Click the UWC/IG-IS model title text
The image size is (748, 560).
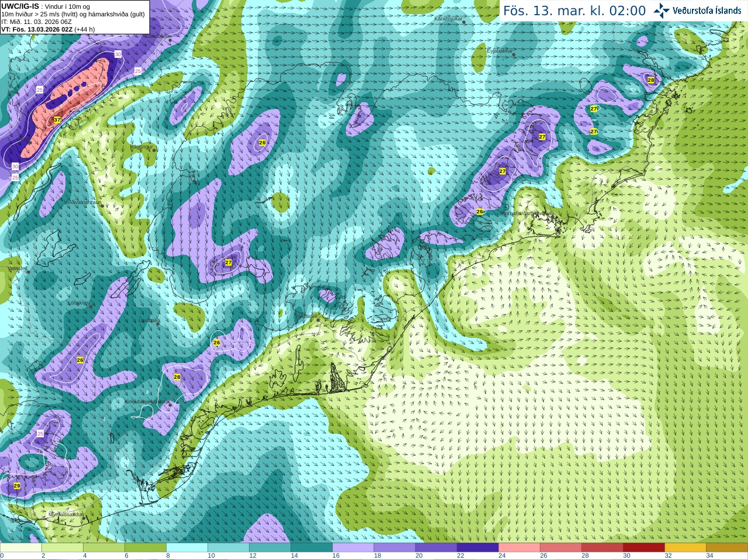coord(20,6)
